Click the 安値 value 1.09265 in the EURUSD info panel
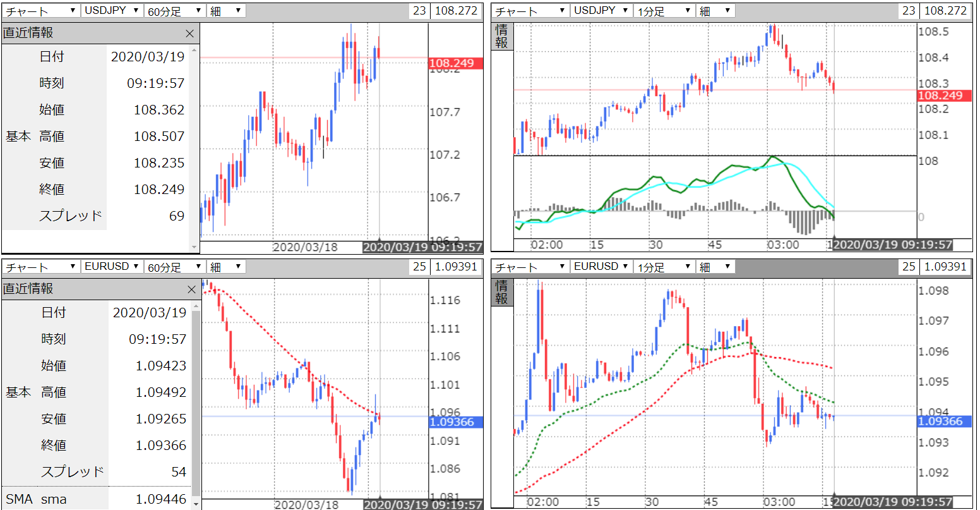This screenshot has width=980, height=510. 161,419
